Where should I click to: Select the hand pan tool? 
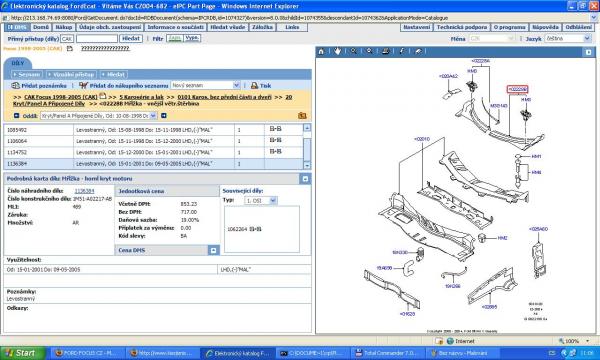click(x=337, y=51)
